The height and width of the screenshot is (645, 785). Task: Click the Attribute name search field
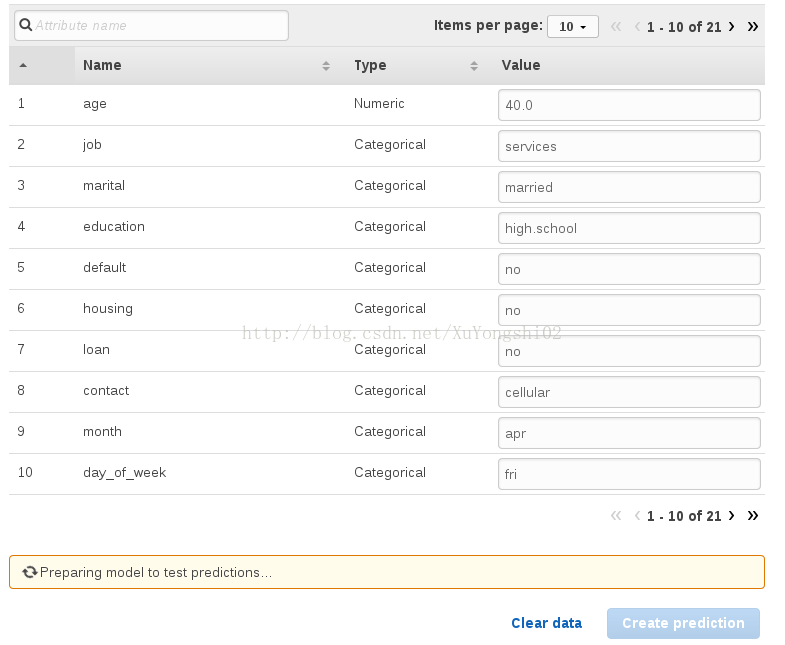coord(151,26)
